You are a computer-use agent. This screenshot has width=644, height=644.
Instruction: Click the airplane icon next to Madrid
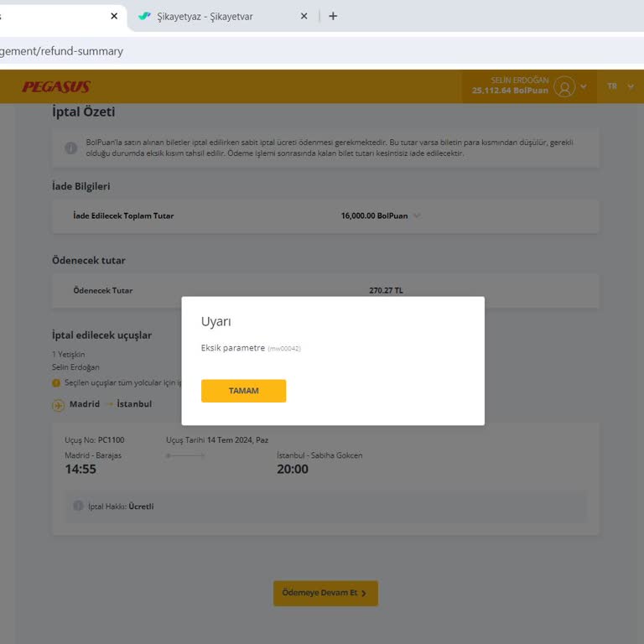(x=58, y=405)
